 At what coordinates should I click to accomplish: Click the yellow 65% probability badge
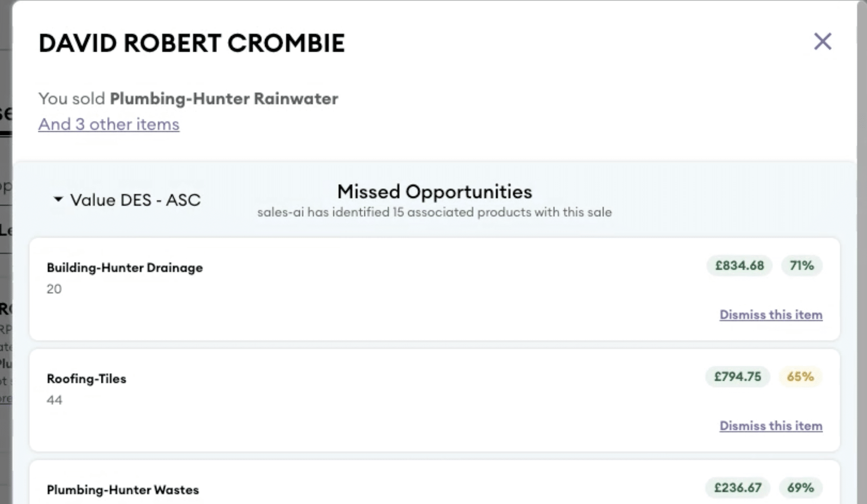[x=800, y=377]
